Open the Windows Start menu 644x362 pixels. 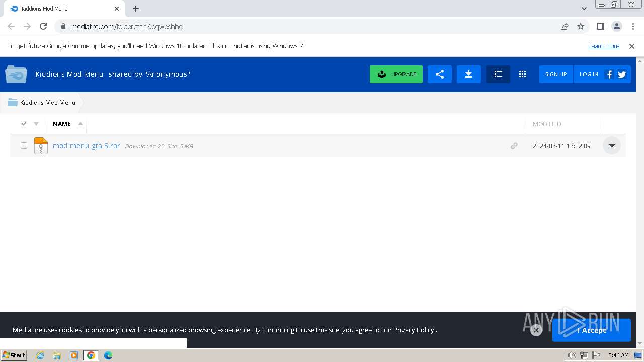tap(14, 355)
